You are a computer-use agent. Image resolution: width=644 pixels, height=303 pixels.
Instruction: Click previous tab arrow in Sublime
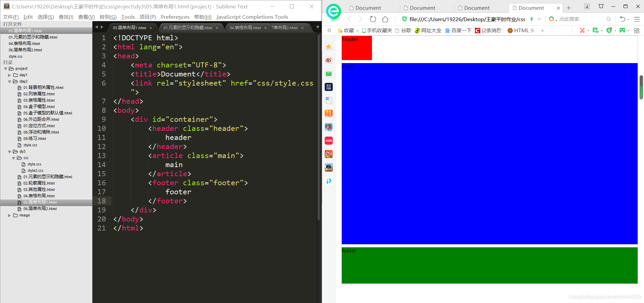pos(97,27)
